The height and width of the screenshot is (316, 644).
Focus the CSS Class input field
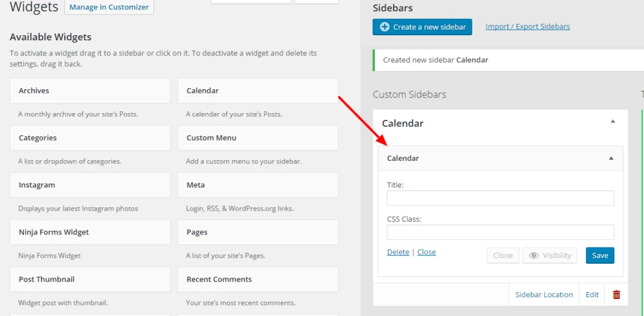pos(500,232)
